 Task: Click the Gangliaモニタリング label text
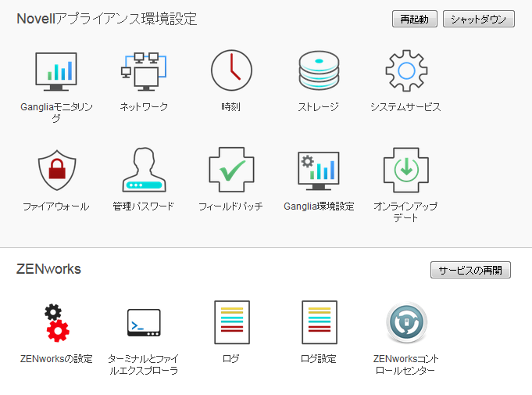pos(56,113)
